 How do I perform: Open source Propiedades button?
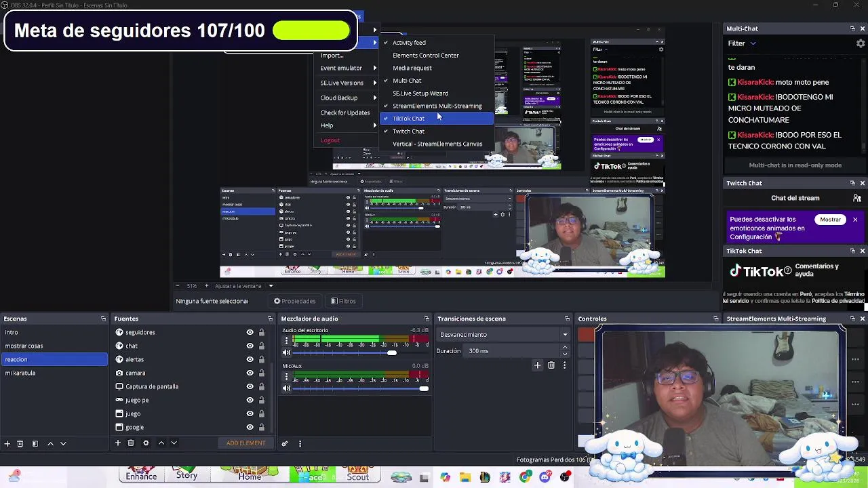tap(294, 301)
